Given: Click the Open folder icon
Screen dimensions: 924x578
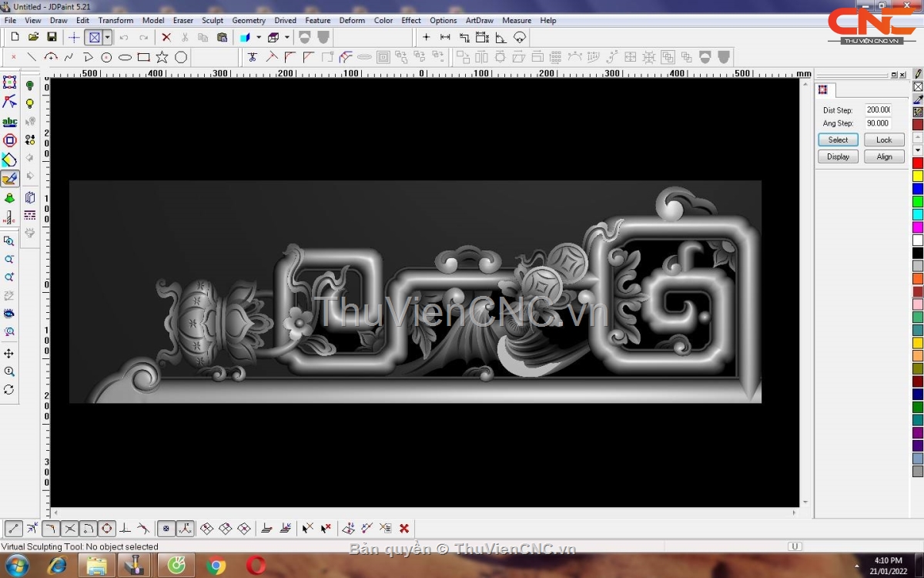Looking at the screenshot, I should click(x=33, y=37).
